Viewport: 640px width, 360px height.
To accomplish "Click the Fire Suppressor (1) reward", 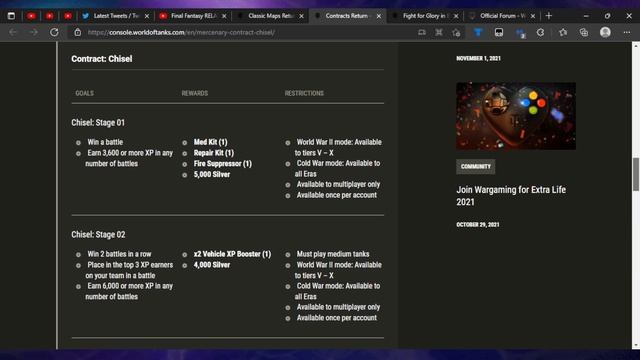I will click(223, 164).
